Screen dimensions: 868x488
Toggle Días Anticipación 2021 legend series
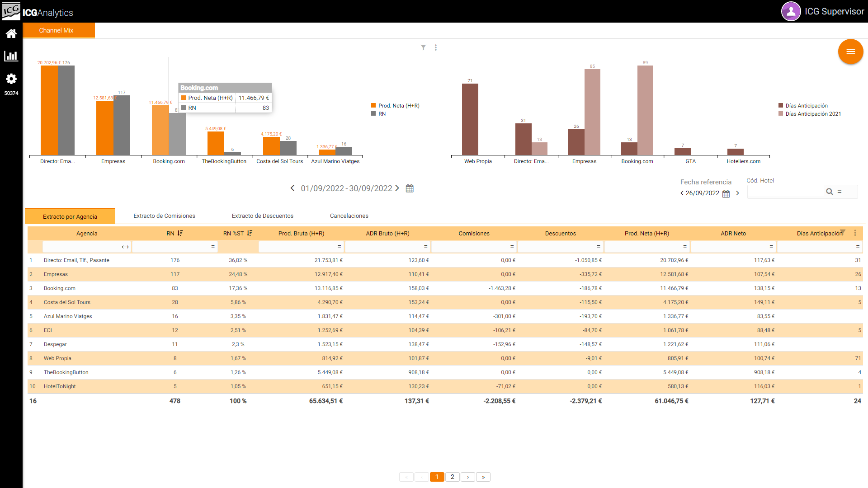(x=813, y=114)
